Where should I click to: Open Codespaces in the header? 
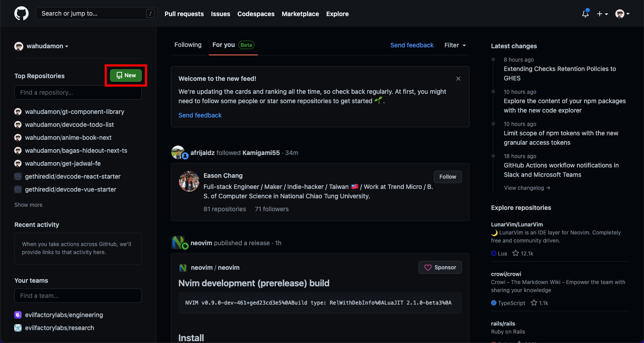(x=256, y=14)
